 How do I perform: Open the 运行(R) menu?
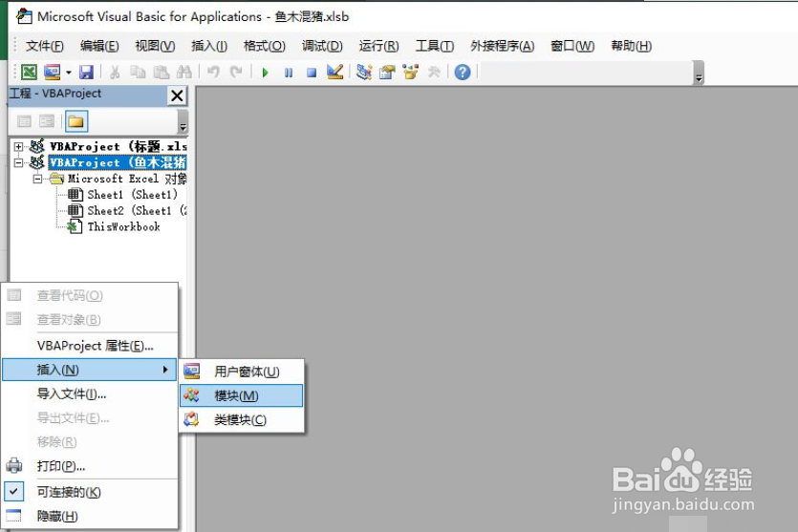pyautogui.click(x=378, y=46)
